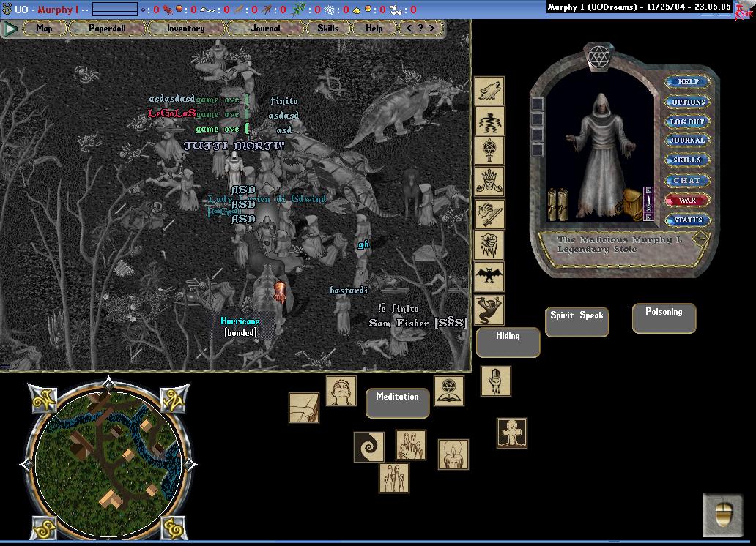Click the UO logo icon in title bar
Screen dimensions: 756x546
point(7,9)
